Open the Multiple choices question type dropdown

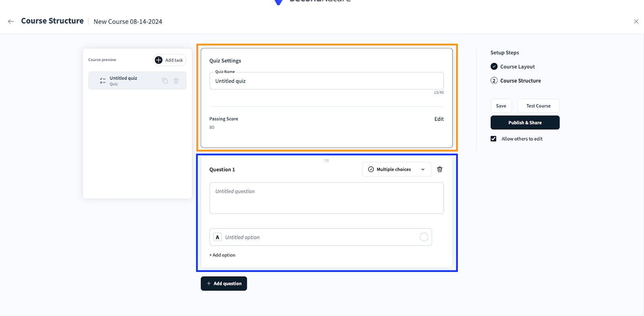coord(396,169)
